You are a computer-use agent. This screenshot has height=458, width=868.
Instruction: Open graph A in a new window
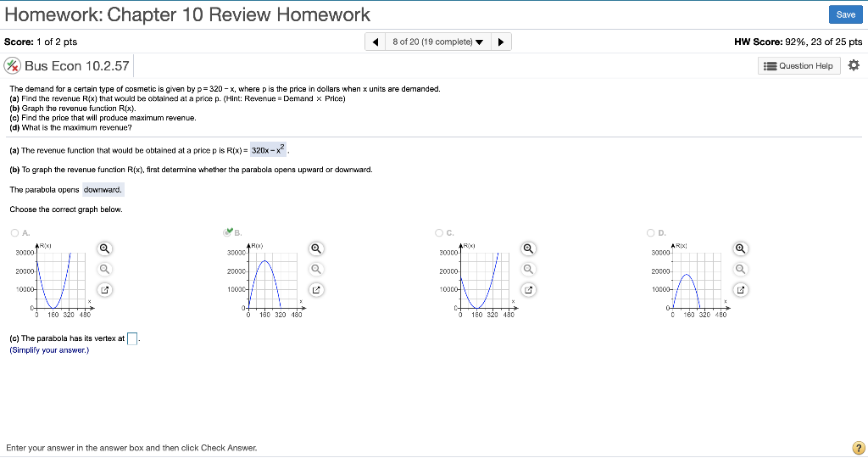[x=104, y=289]
